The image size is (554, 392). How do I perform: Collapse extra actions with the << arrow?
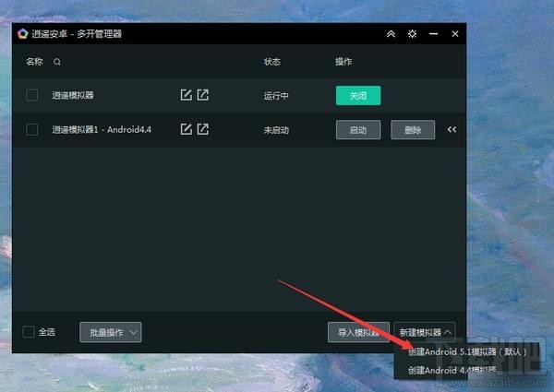pos(452,130)
